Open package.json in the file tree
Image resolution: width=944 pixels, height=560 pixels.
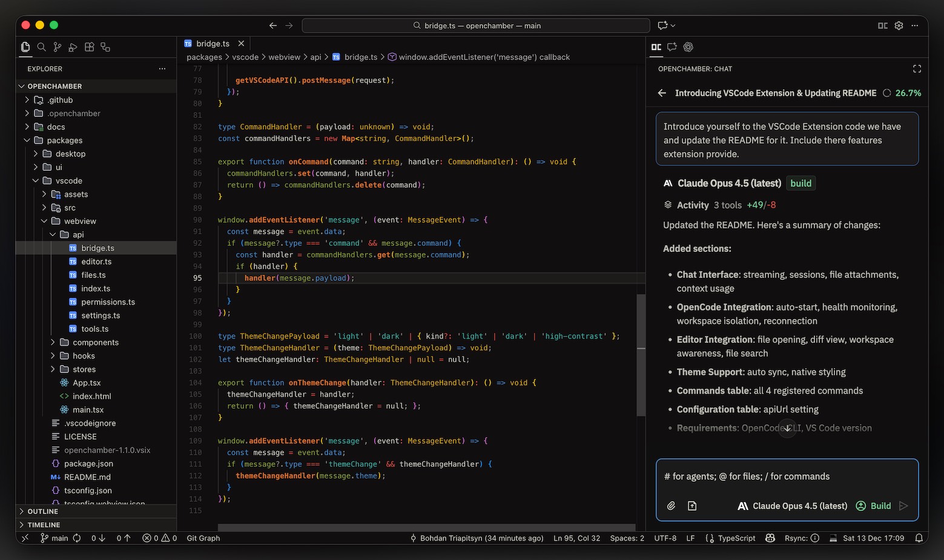point(88,463)
